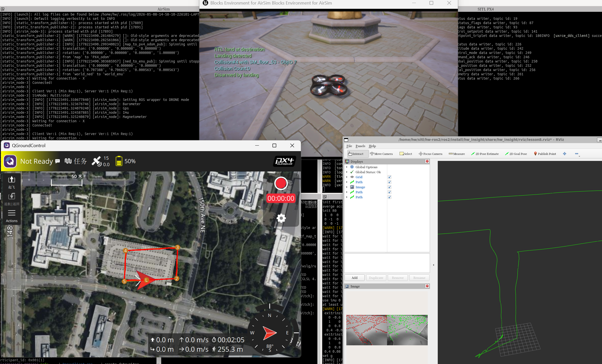
Task: Close the Image panel in RViz
Action: [427, 286]
